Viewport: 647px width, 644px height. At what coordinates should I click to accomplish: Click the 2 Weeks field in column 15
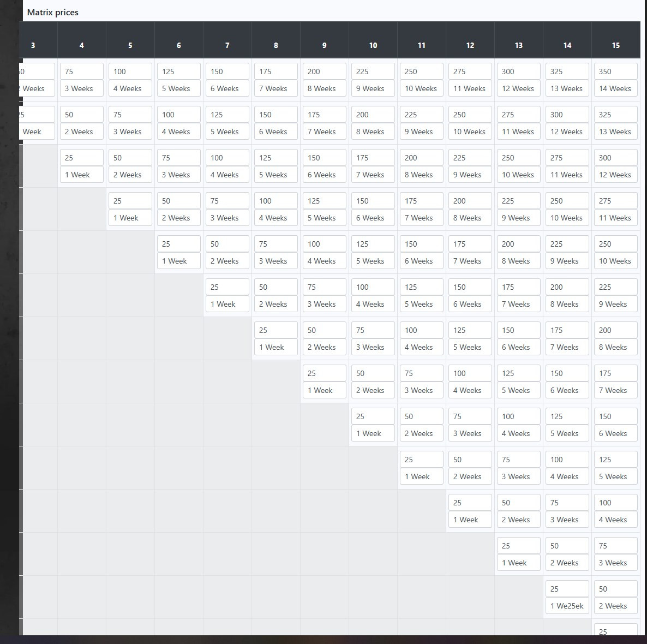(x=616, y=606)
